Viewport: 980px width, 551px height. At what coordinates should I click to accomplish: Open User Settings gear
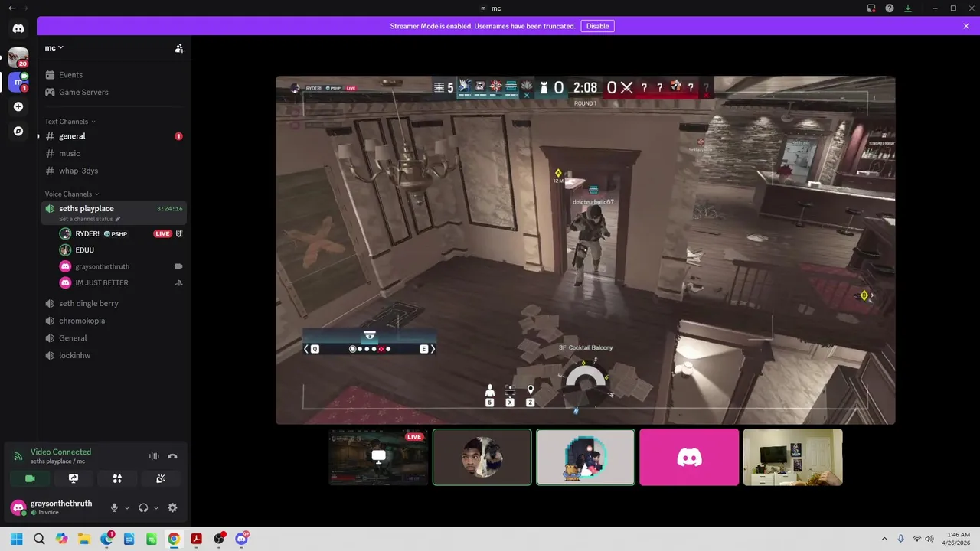[172, 507]
